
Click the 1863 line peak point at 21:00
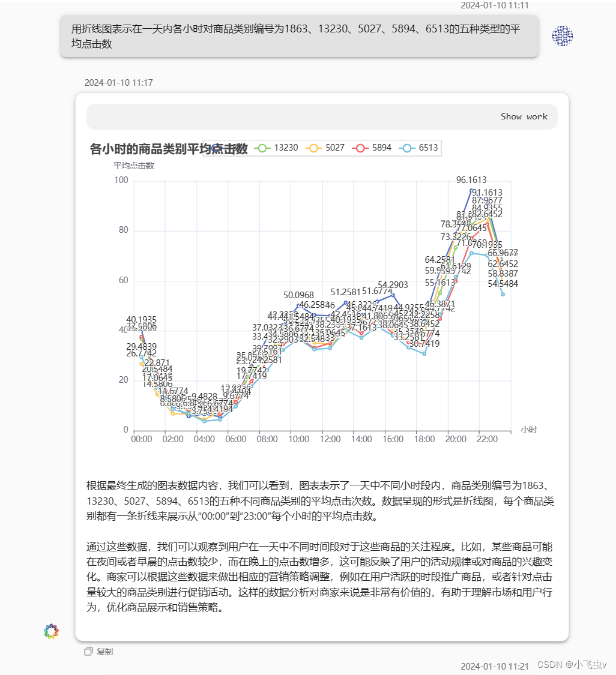(471, 190)
